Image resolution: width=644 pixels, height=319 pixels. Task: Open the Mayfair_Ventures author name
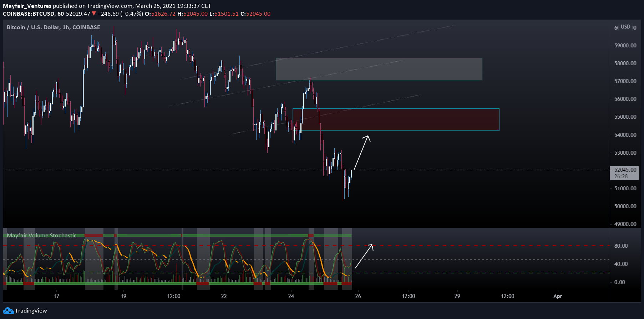(x=27, y=6)
